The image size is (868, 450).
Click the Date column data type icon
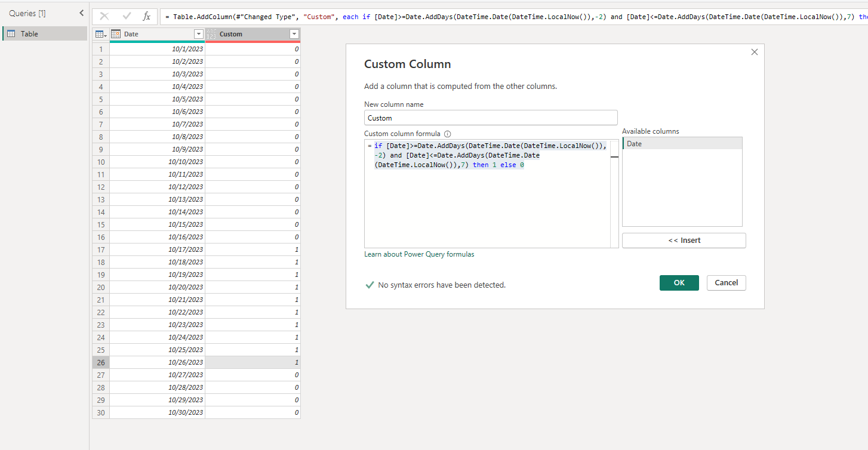pyautogui.click(x=116, y=35)
